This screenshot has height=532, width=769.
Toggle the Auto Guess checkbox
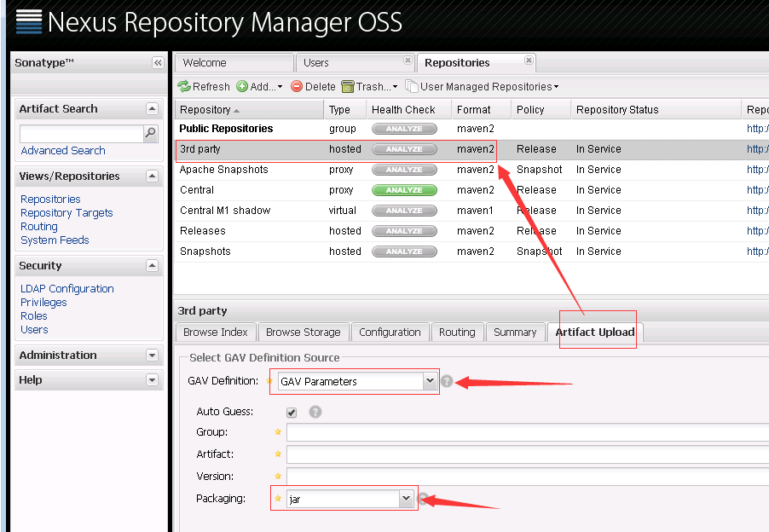tap(292, 413)
